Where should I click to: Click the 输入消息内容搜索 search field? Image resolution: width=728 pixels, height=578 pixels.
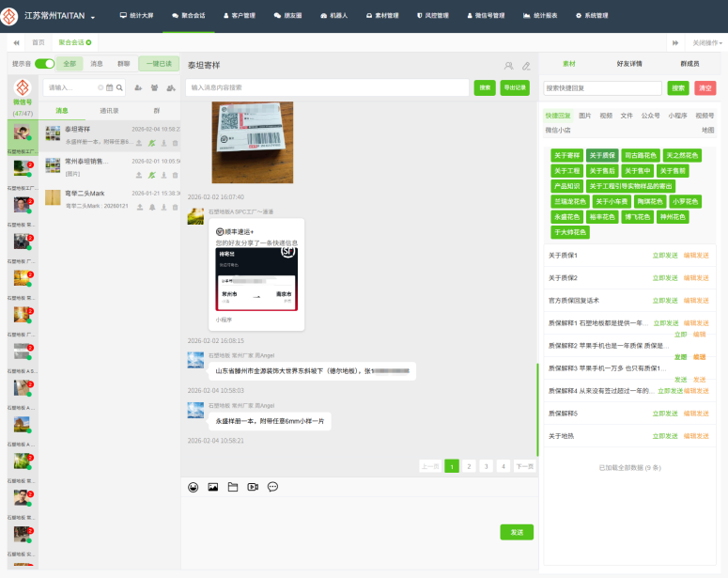pos(327,87)
